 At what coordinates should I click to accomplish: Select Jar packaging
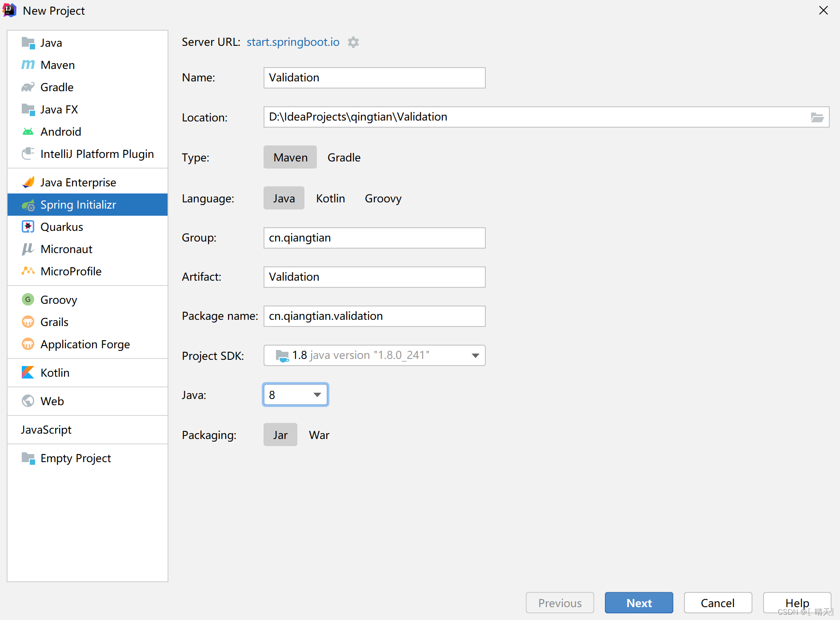point(280,435)
